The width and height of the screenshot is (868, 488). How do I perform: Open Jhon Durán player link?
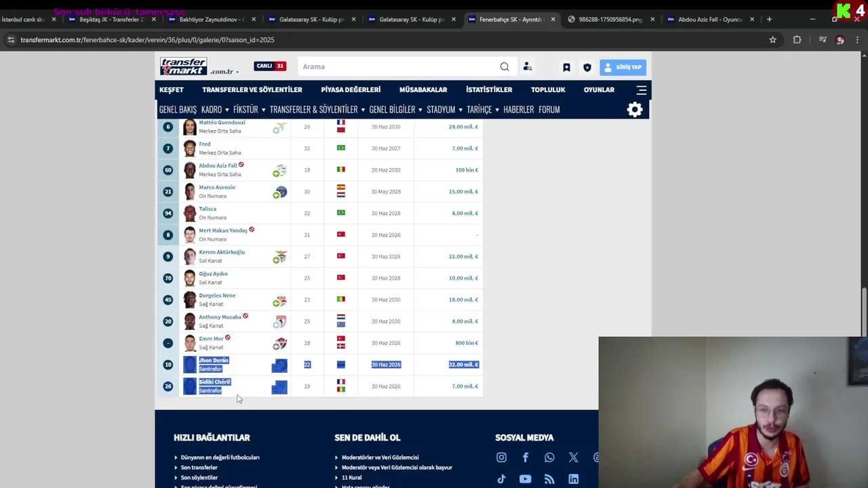pos(214,361)
